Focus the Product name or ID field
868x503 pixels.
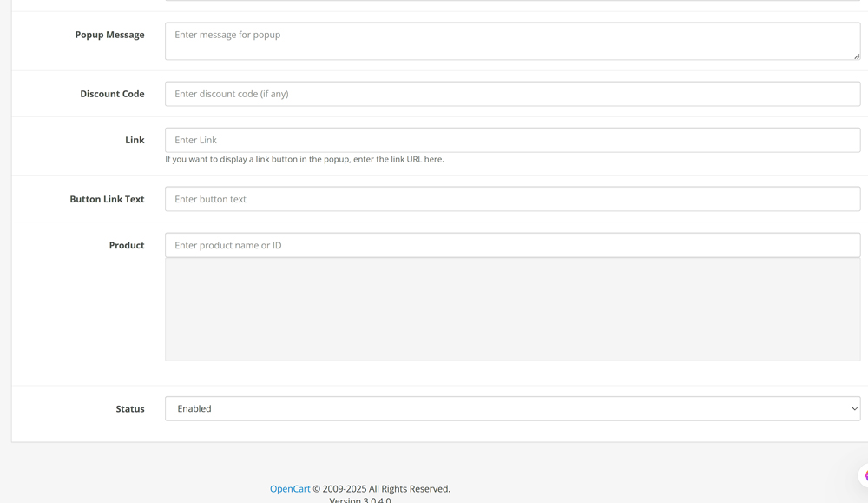(x=512, y=245)
